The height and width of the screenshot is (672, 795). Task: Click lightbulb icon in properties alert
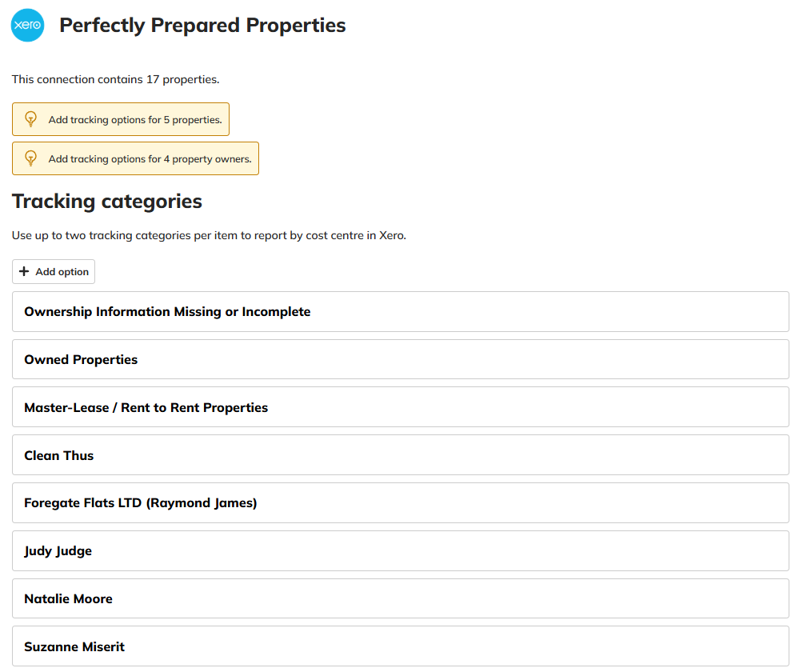pos(31,119)
